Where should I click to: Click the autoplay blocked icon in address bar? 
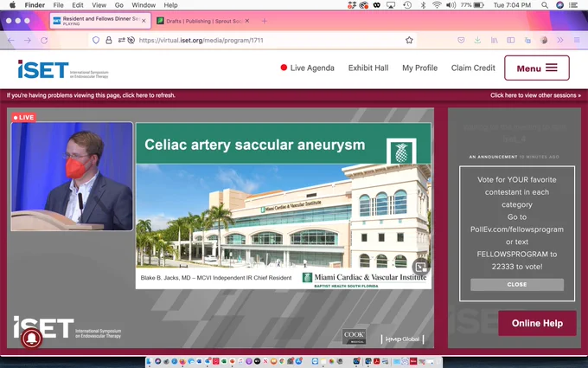coord(131,40)
